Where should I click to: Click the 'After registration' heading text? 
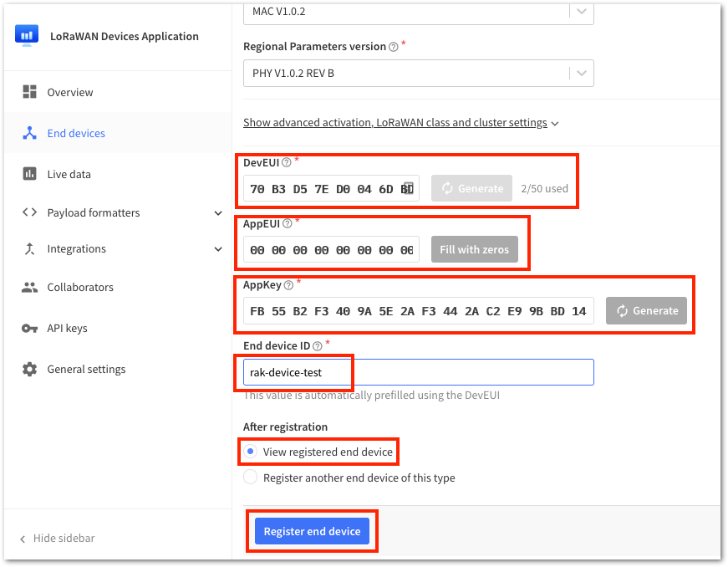click(285, 427)
